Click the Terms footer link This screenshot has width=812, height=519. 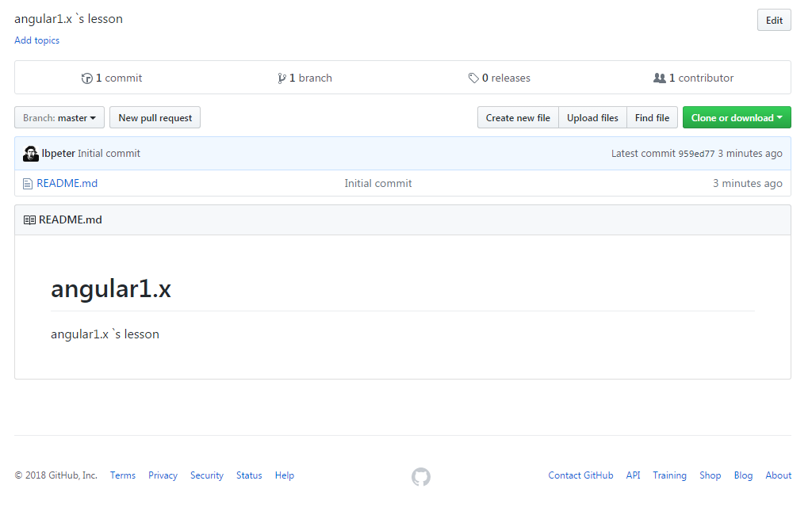pyautogui.click(x=123, y=475)
